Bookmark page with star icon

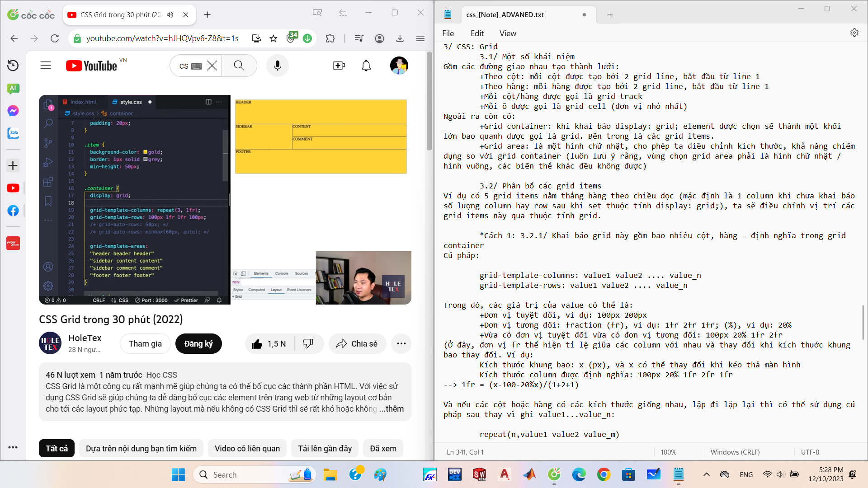point(273,38)
